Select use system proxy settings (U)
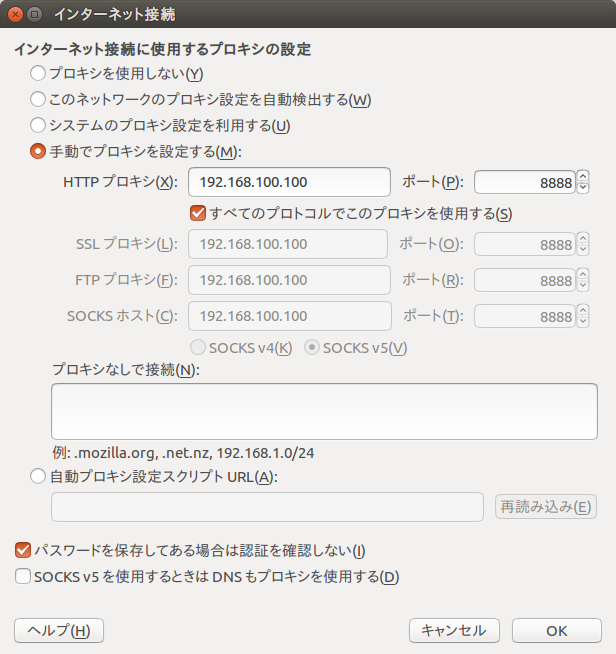616x654 pixels. click(x=38, y=125)
